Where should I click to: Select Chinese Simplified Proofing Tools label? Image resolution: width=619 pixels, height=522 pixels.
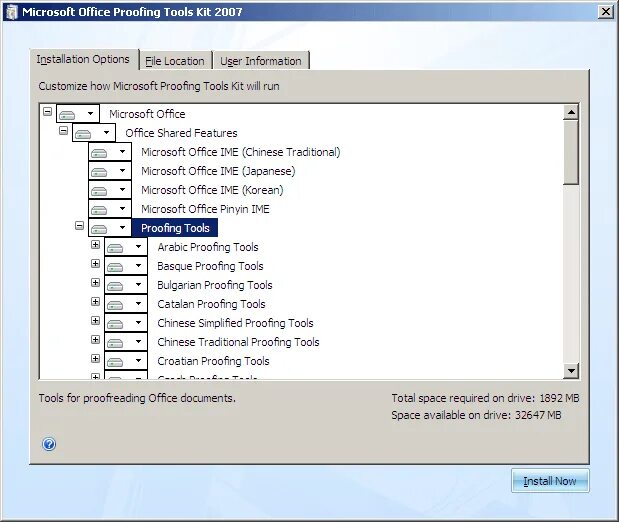(x=235, y=323)
